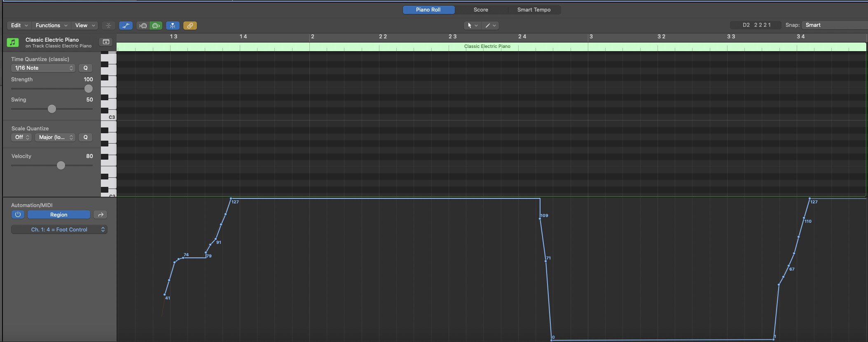Open the 1/16 Note quantize dropdown
Image resolution: width=868 pixels, height=342 pixels.
coord(43,68)
